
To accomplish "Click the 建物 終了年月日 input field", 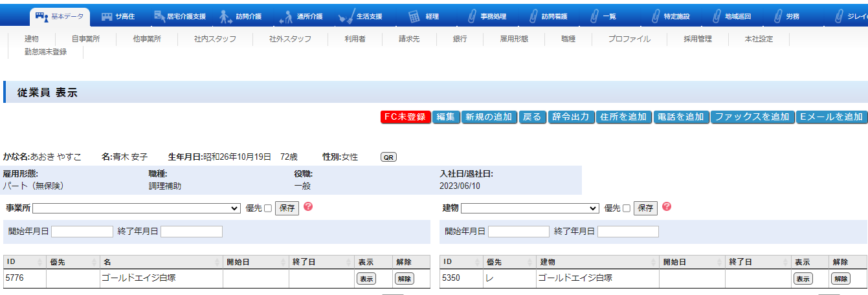I will 628,232.
